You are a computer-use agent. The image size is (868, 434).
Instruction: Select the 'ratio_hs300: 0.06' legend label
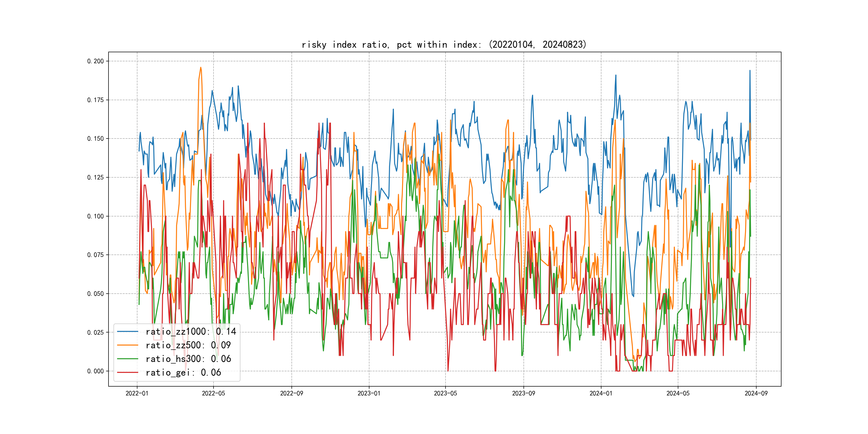(x=188, y=359)
